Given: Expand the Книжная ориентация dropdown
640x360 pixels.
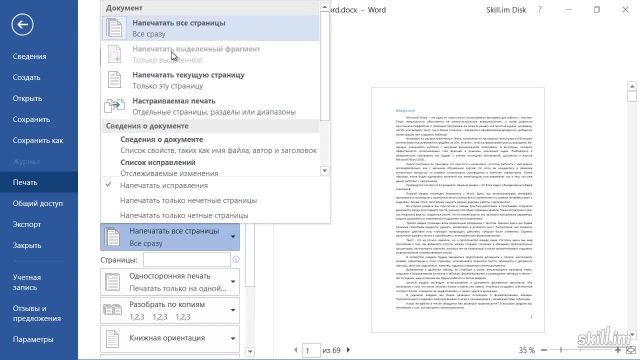Looking at the screenshot, I should pos(170,338).
